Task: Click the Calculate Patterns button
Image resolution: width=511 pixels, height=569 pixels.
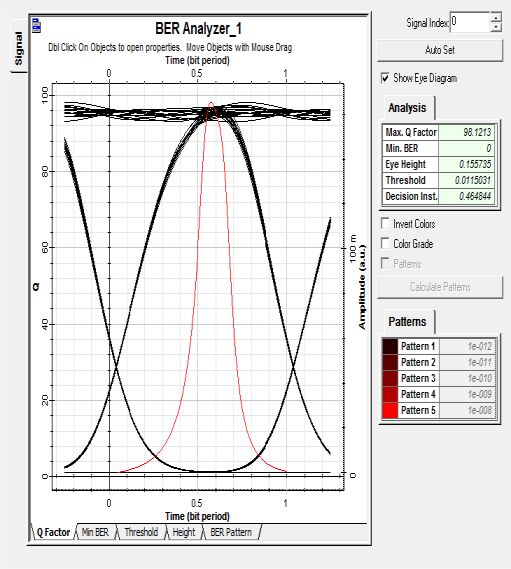Action: [x=440, y=287]
